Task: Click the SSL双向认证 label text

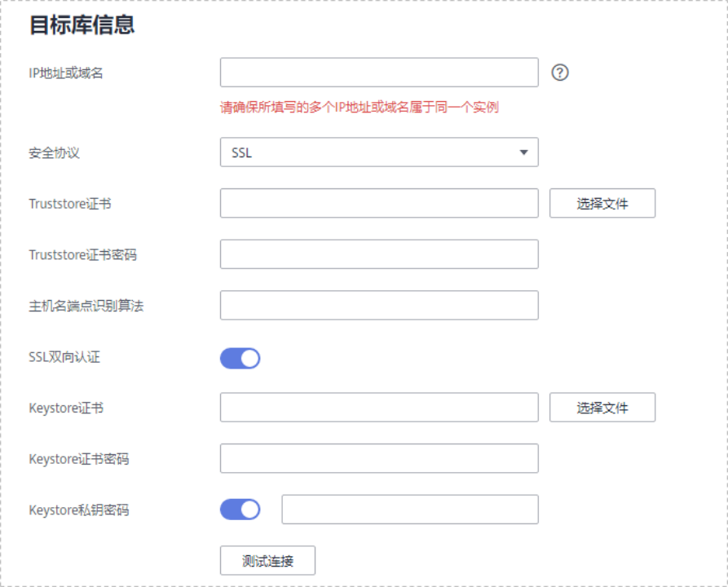Action: pos(64,357)
